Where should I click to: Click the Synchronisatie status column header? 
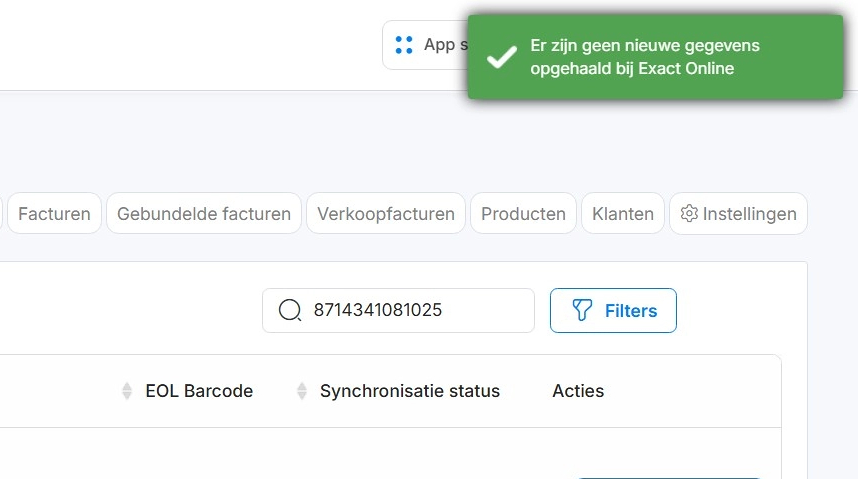(x=409, y=391)
